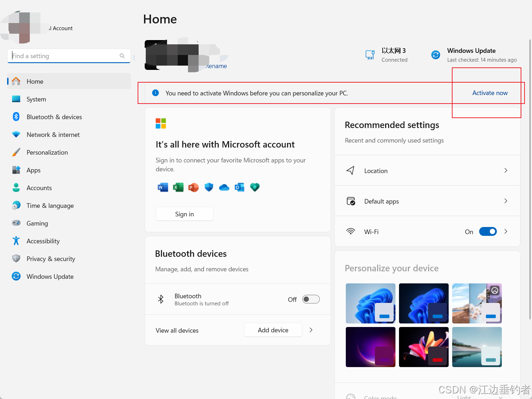Click the Default apps icon
The width and height of the screenshot is (532, 399).
(x=351, y=201)
